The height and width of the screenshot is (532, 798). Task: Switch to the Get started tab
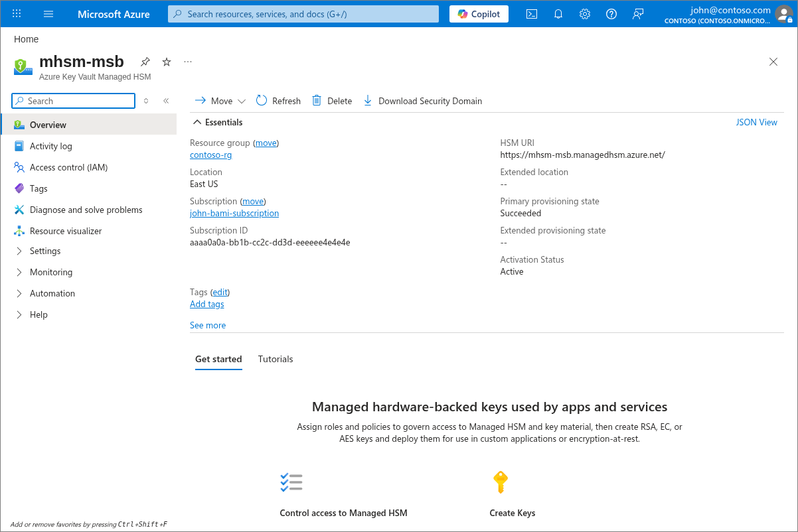[218, 359]
